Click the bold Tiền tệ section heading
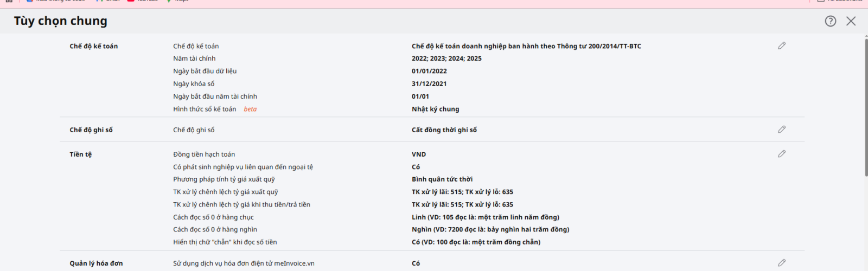This screenshot has width=868, height=271. click(80, 154)
